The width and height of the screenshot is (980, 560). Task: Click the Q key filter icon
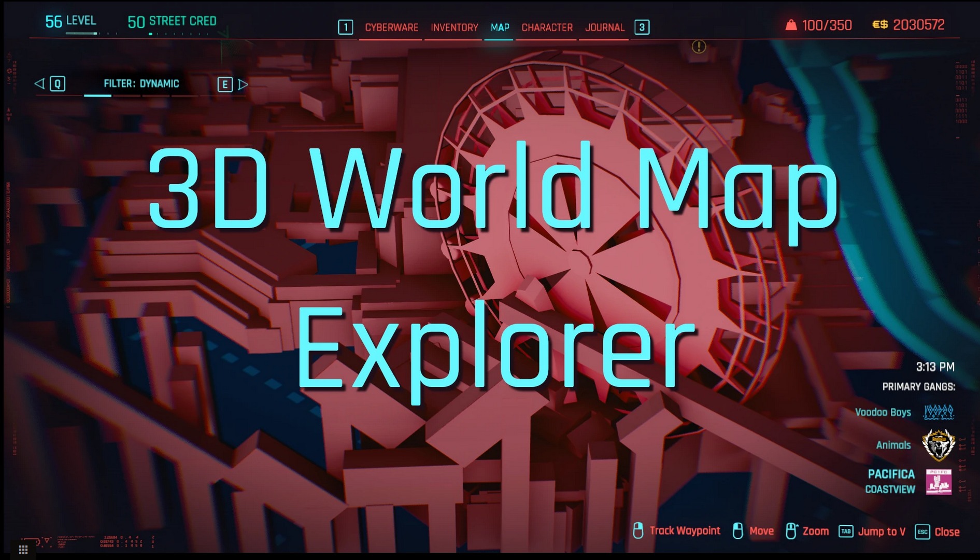click(x=58, y=83)
